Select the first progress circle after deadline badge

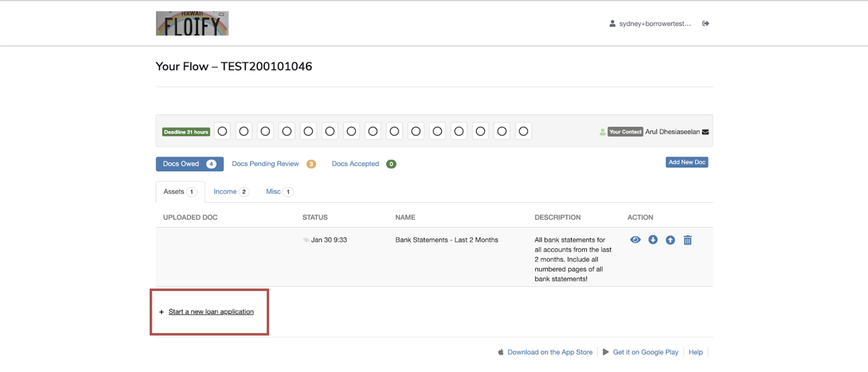click(222, 131)
